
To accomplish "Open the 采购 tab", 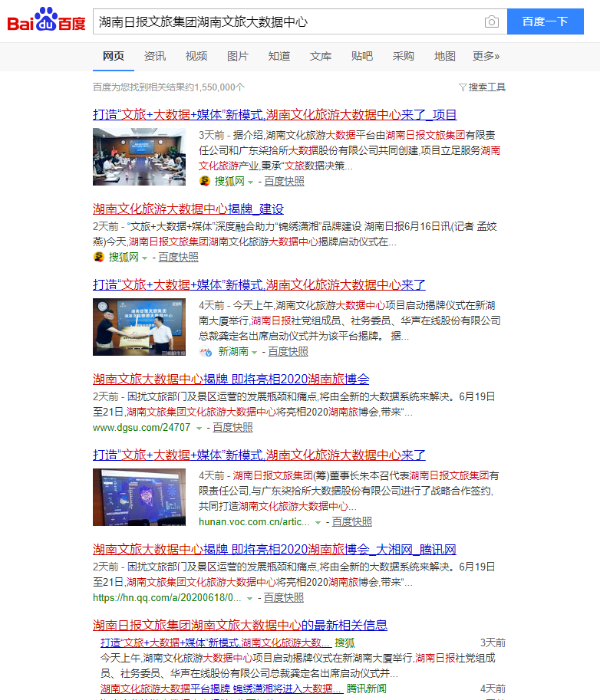I will tap(404, 56).
